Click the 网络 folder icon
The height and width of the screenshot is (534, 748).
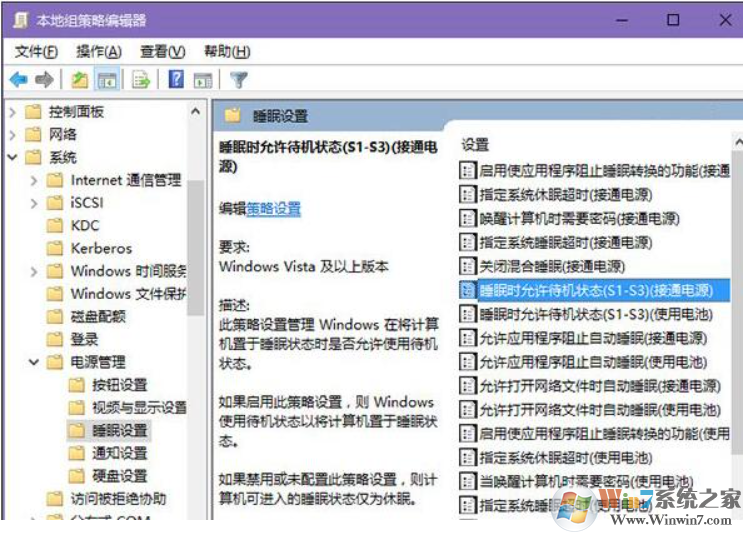[x=33, y=135]
